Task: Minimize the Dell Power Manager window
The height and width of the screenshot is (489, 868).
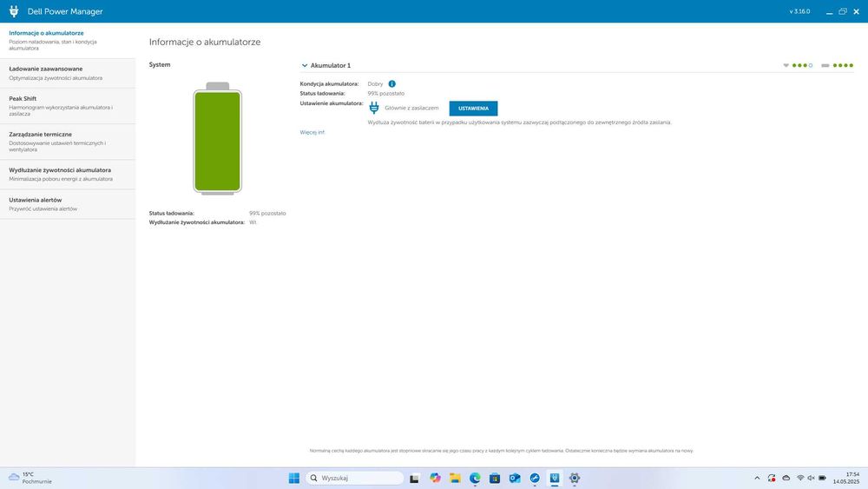Action: pyautogui.click(x=829, y=11)
